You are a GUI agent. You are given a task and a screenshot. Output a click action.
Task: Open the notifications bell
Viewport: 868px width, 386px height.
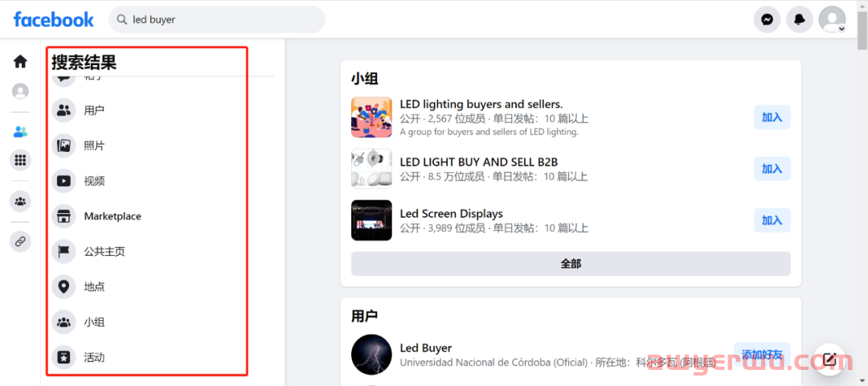point(800,20)
